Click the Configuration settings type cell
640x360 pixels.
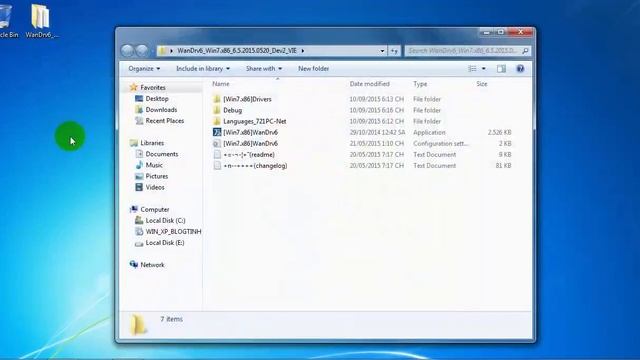point(441,143)
